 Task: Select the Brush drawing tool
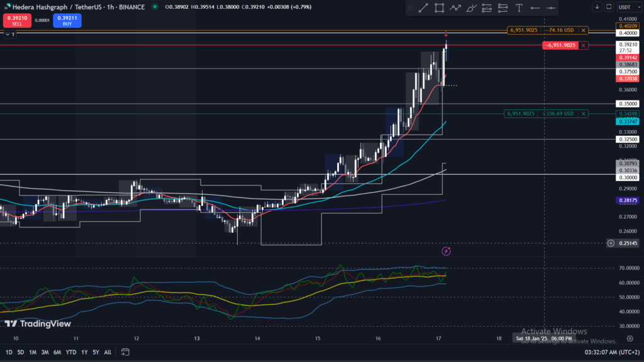click(470, 8)
